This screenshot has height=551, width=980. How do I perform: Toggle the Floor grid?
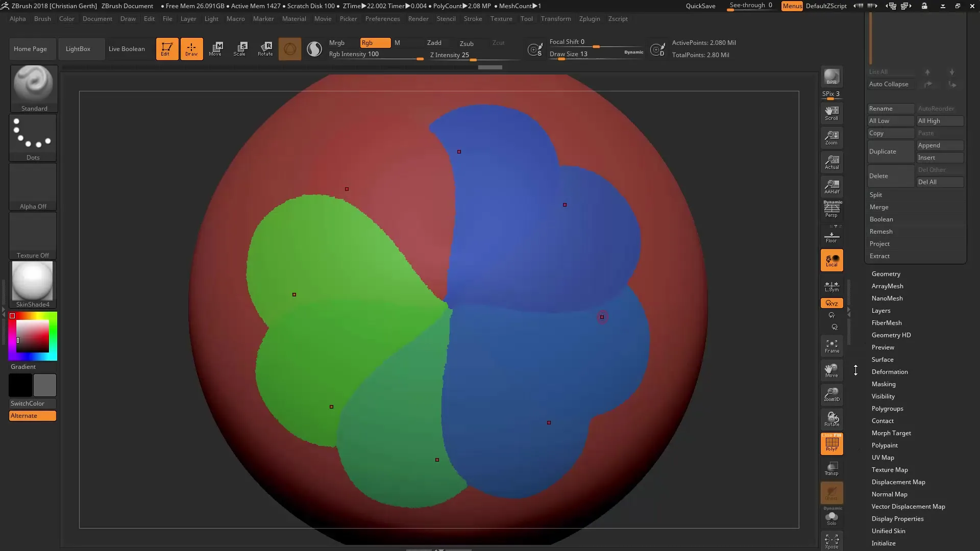tap(831, 236)
